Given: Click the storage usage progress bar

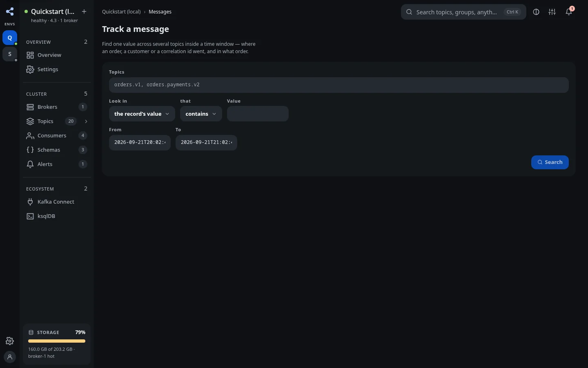Looking at the screenshot, I should pos(57,341).
